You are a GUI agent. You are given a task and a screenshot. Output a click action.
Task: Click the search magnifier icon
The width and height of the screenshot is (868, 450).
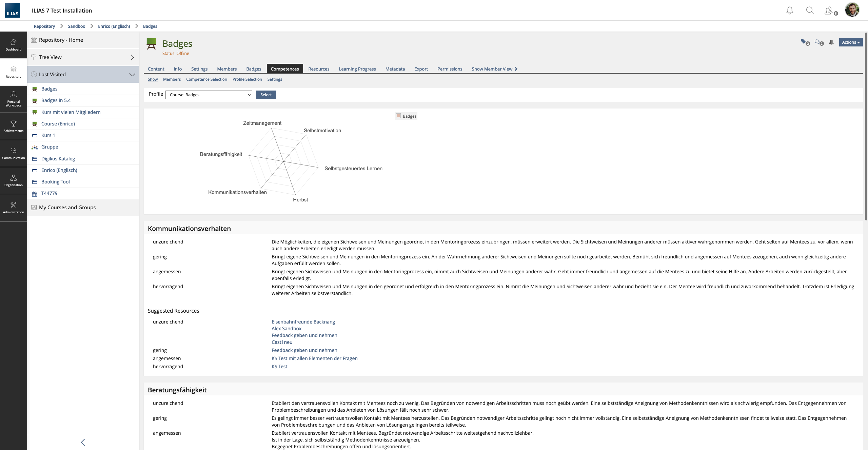click(810, 11)
